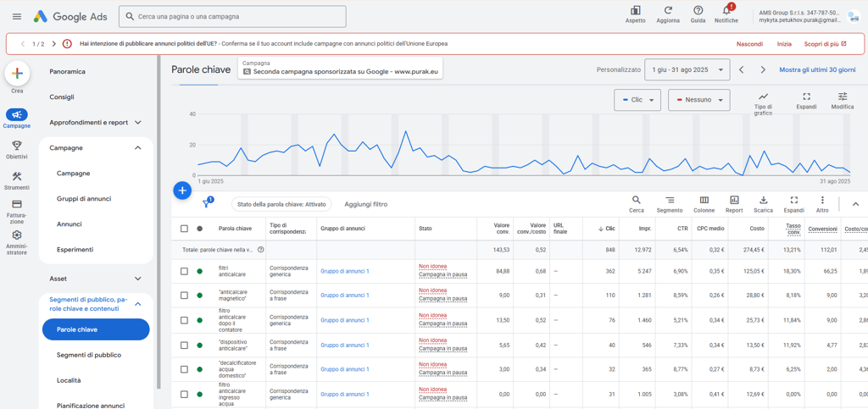Click Mostra gli ultimi 30 giorni link
Screen dimensions: 868x409
coord(816,69)
